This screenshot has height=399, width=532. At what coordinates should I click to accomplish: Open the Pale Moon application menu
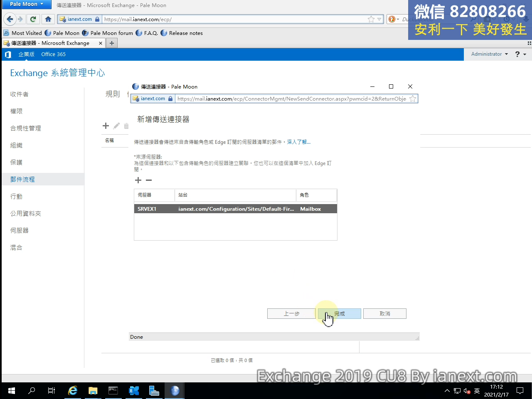click(x=26, y=4)
